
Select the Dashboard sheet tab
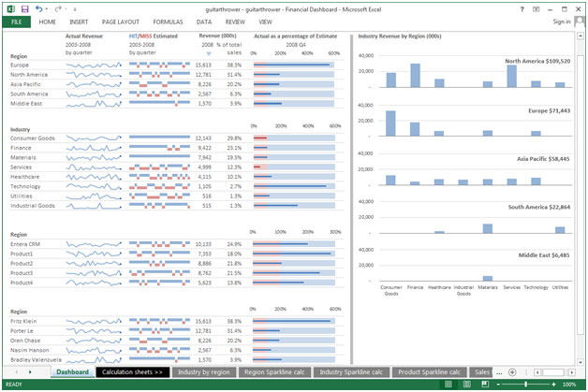click(73, 372)
